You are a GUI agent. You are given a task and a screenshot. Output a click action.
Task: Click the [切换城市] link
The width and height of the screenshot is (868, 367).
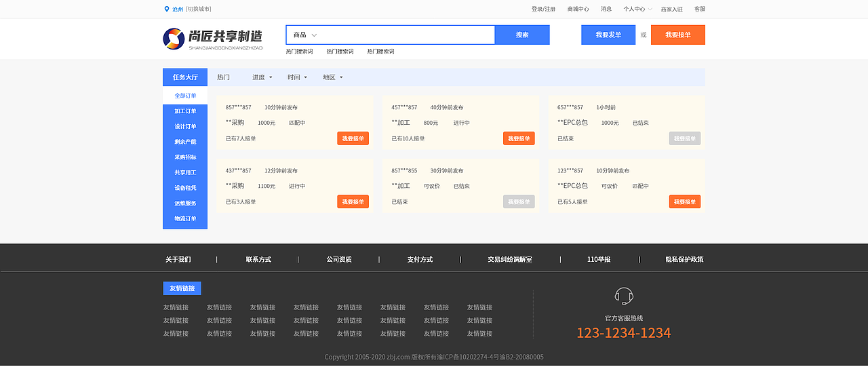tap(199, 9)
